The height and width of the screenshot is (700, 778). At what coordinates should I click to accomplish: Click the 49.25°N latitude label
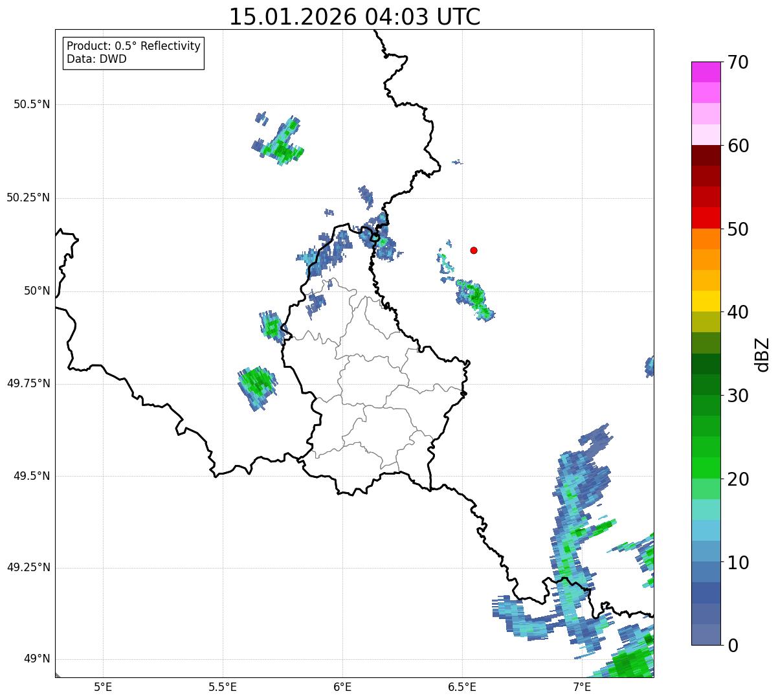click(28, 568)
